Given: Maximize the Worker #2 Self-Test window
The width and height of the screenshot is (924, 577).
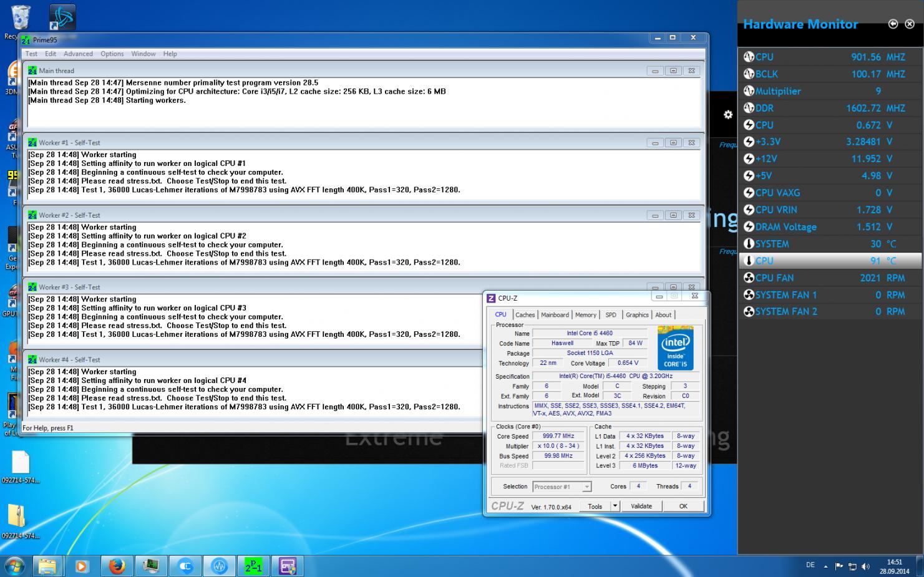Looking at the screenshot, I should (673, 215).
